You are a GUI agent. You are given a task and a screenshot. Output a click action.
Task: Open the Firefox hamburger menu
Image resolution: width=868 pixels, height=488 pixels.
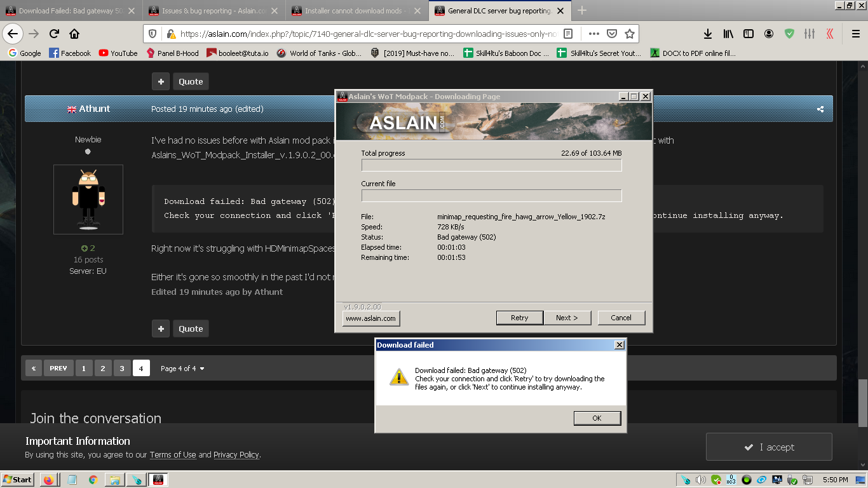pos(855,34)
